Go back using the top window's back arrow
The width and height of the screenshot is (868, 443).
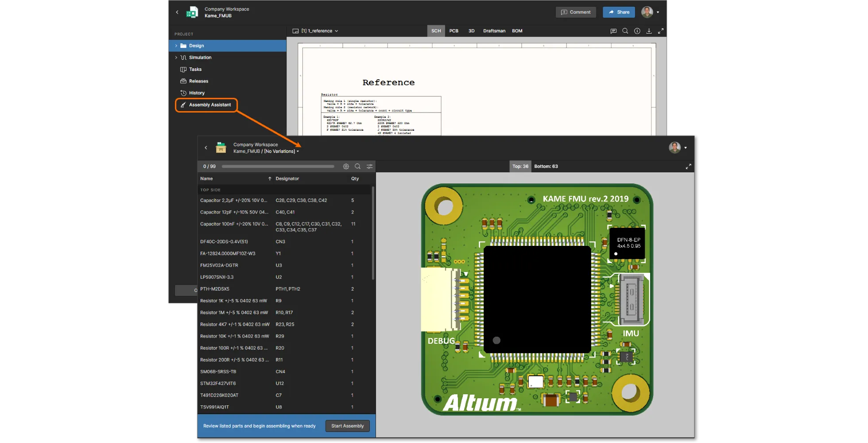[177, 12]
